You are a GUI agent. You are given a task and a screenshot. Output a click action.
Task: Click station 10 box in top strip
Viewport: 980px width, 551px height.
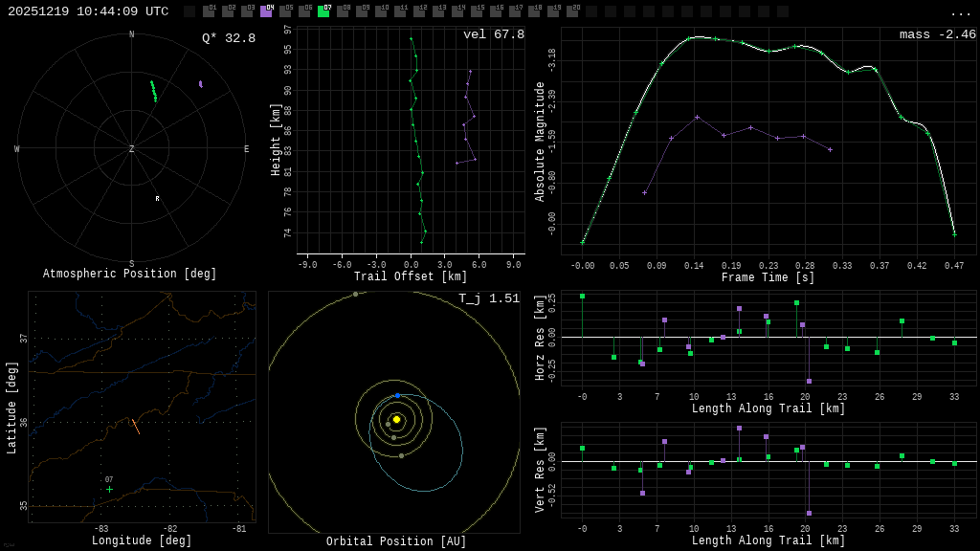pos(381,11)
